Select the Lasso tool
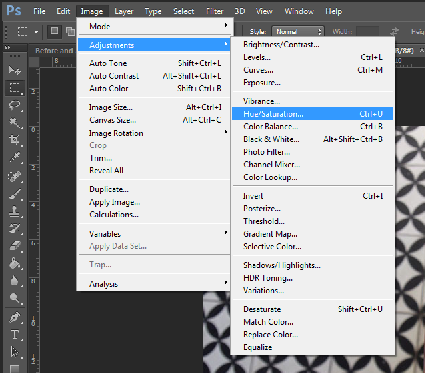The image size is (425, 373). [x=14, y=105]
